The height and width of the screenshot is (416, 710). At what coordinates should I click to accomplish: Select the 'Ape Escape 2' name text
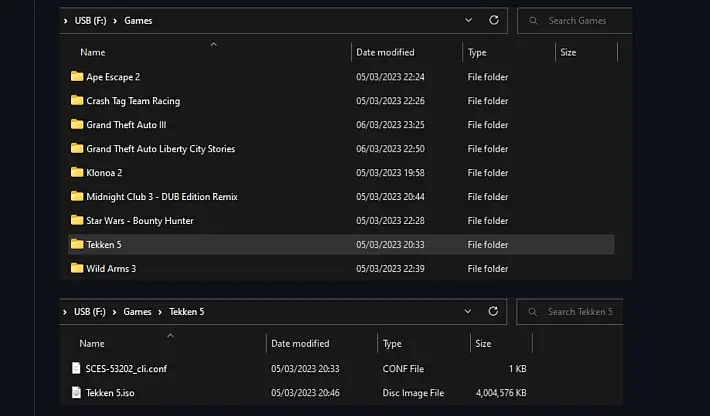[113, 77]
